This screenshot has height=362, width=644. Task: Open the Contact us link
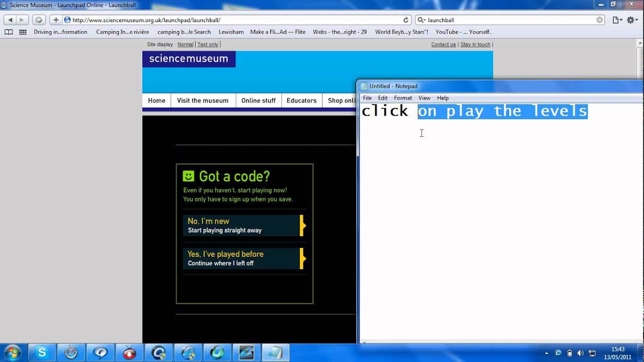[x=443, y=44]
